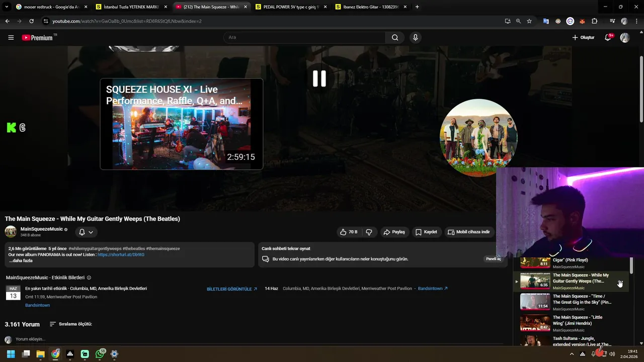This screenshot has height=362, width=644.
Task: Open Chrome three-dot menu
Action: click(x=636, y=21)
